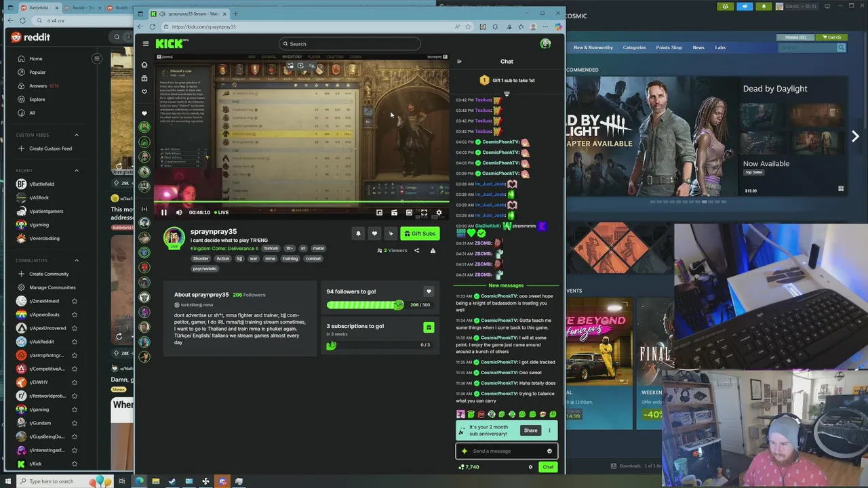Screen dimensions: 868x488
Task: Open Kick home icon in sidebar
Action: point(144,65)
